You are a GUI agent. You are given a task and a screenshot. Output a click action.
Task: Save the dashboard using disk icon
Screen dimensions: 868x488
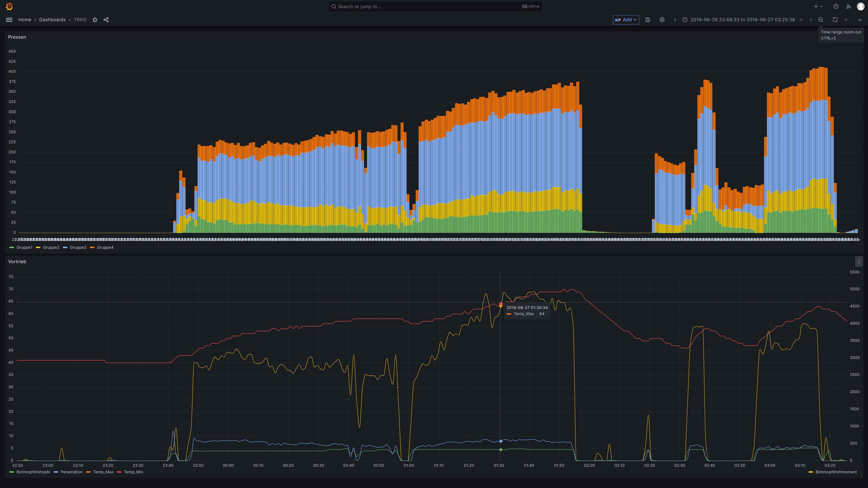pos(648,20)
